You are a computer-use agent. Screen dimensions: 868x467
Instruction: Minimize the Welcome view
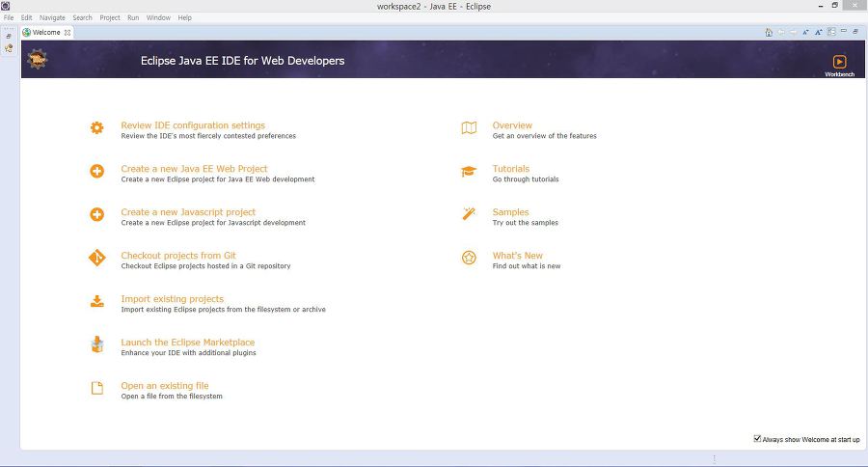pyautogui.click(x=844, y=31)
